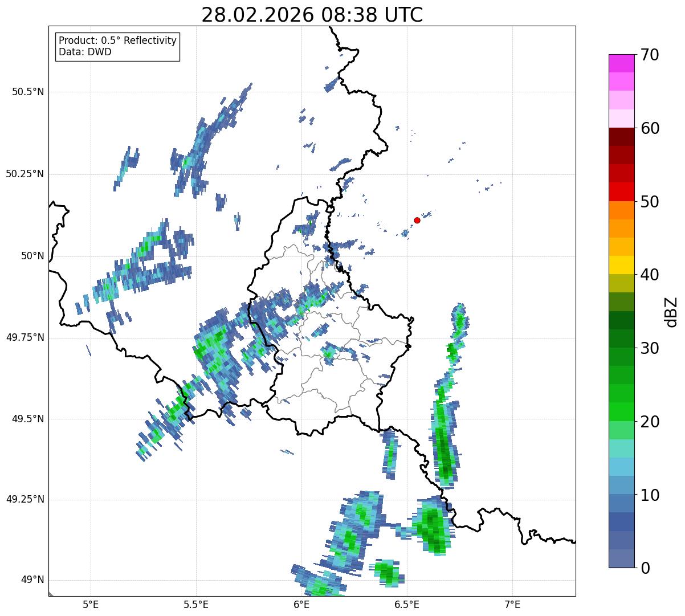Click the bright red swatch just above the 50 dBZ tick

pyautogui.click(x=621, y=191)
